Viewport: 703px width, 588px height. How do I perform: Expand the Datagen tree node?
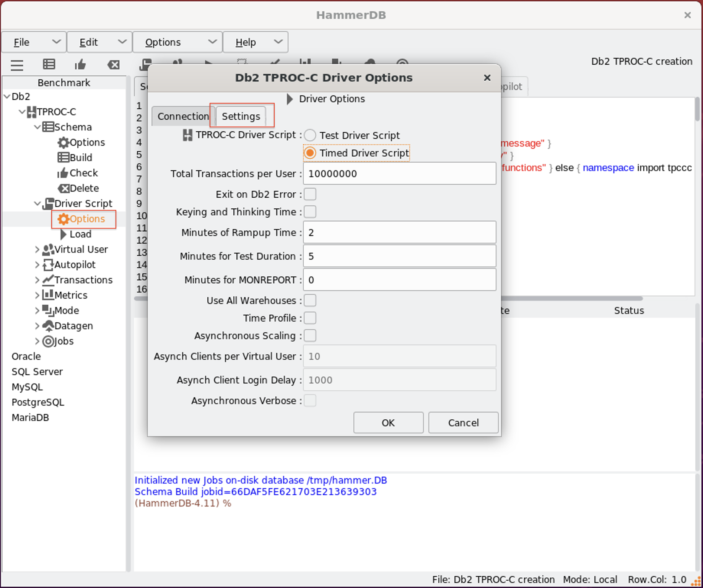coord(37,326)
